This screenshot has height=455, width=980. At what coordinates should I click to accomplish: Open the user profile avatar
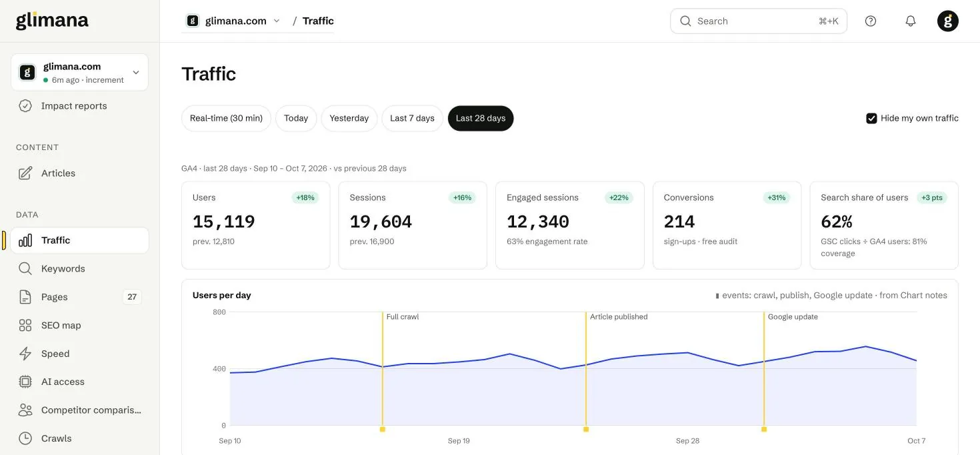tap(948, 21)
